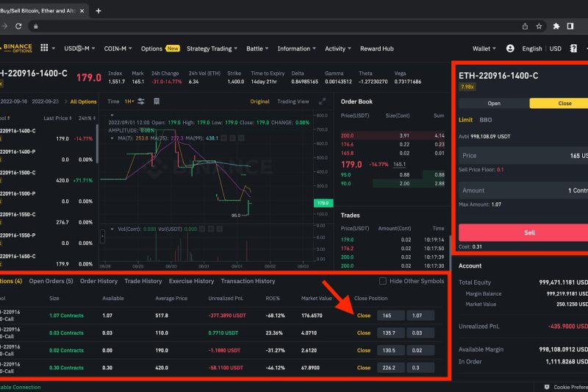
Task: Open the Battle dropdown
Action: (257, 49)
